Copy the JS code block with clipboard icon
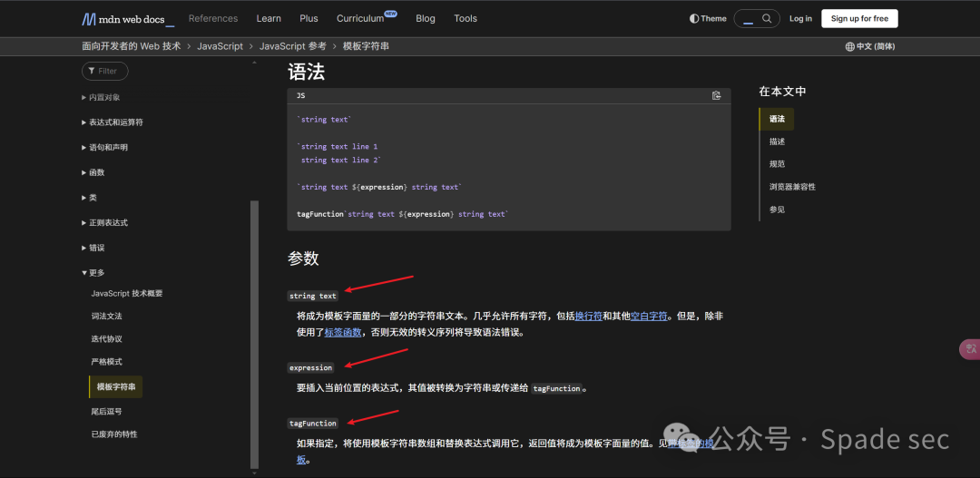 pos(716,95)
